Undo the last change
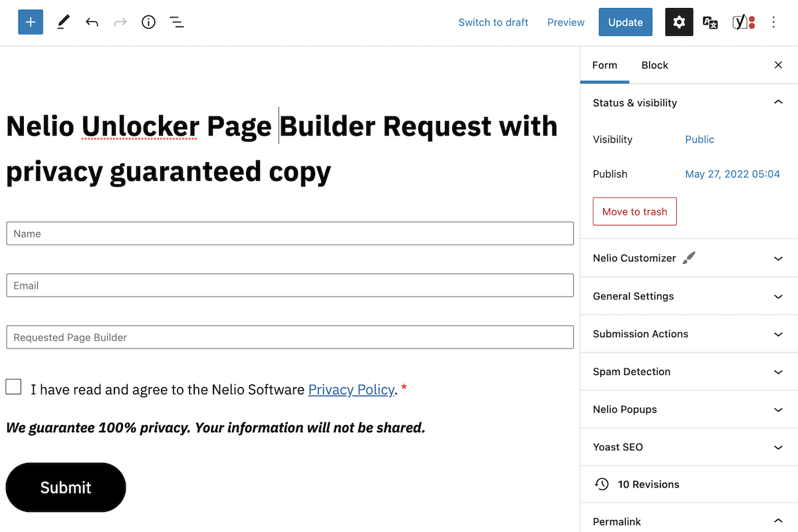 point(92,22)
